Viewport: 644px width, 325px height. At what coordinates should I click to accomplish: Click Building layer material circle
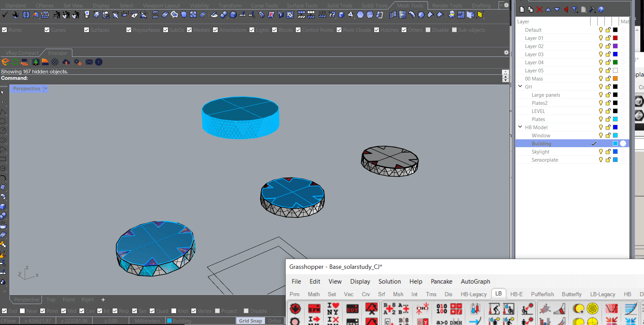coord(623,143)
